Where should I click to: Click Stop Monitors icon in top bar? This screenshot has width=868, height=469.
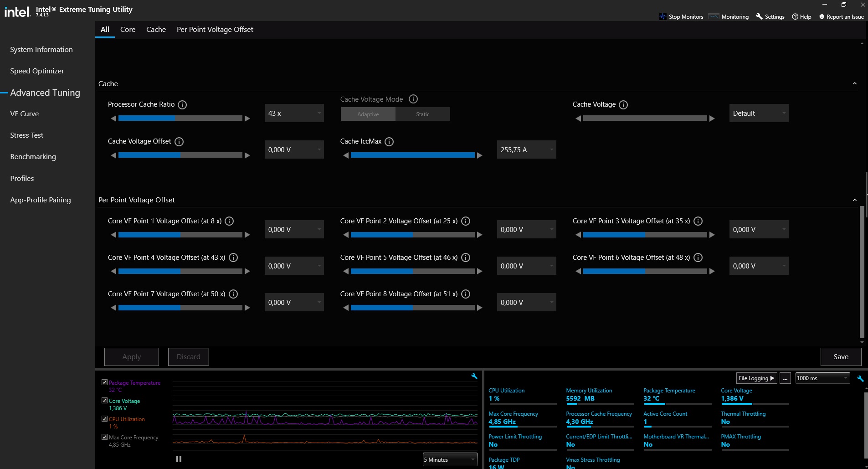(663, 16)
